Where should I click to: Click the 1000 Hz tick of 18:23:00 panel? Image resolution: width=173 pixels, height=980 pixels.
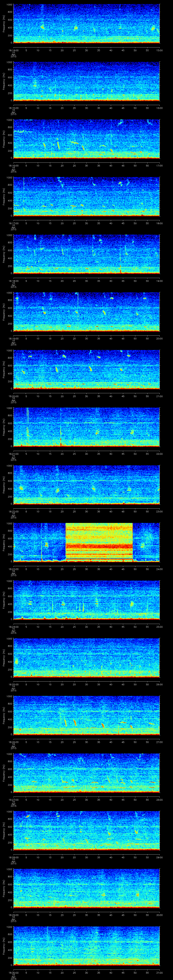[9, 523]
